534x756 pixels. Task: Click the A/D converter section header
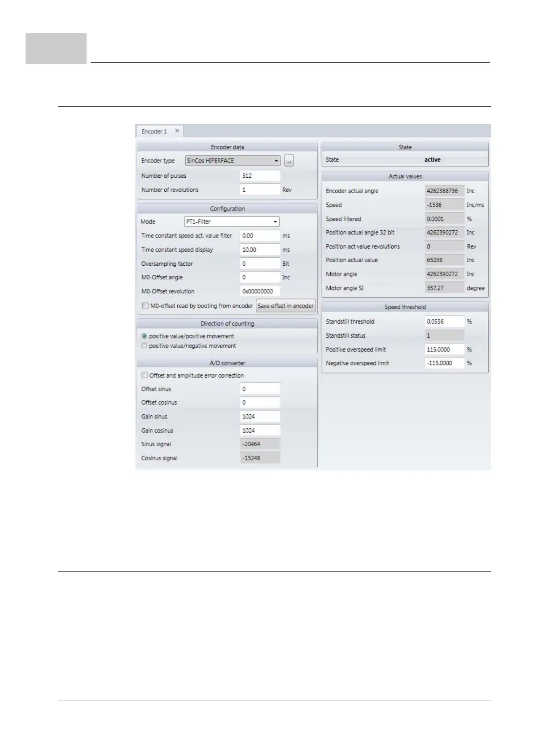click(x=228, y=363)
